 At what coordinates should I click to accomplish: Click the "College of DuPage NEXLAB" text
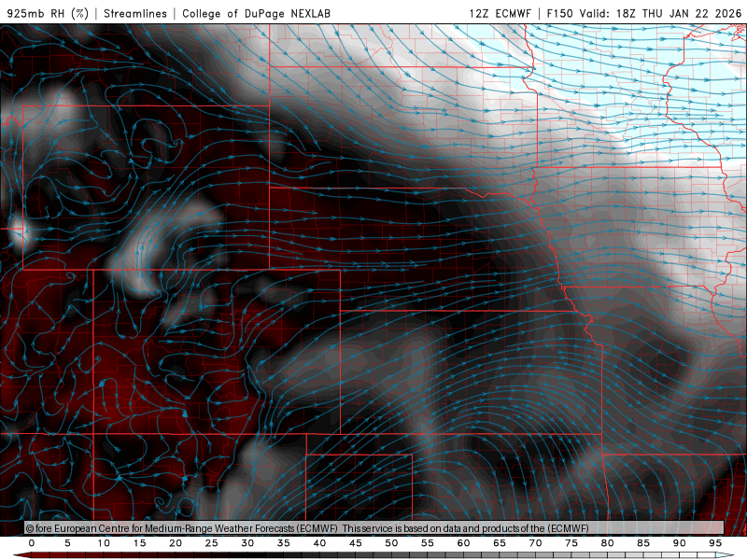click(x=256, y=13)
